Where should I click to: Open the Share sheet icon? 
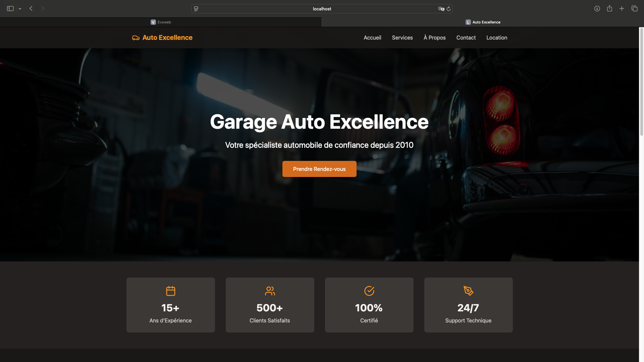(x=609, y=8)
